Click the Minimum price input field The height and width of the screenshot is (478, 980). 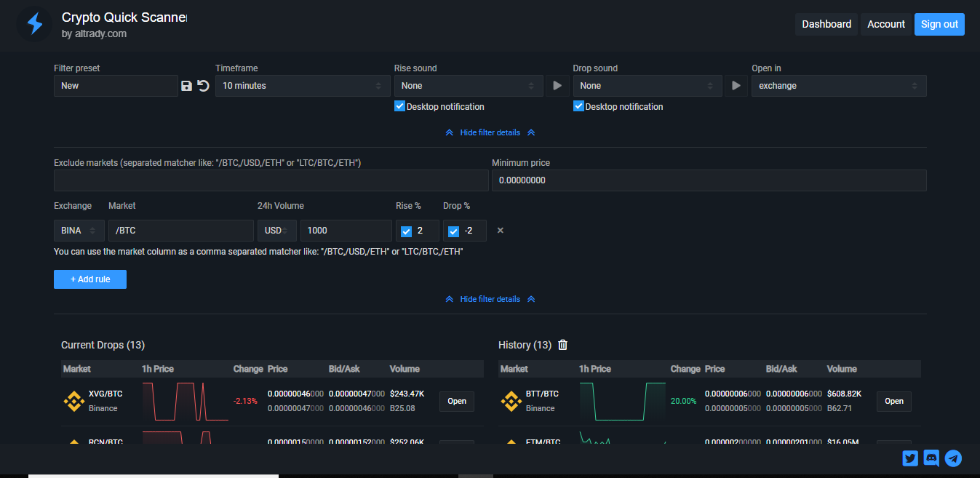[x=709, y=180]
